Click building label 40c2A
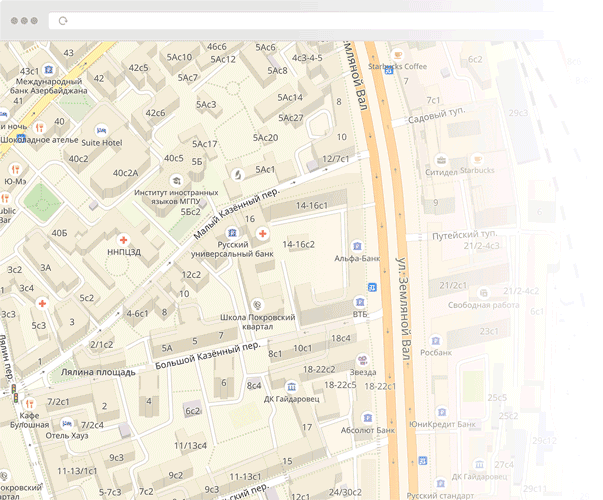The width and height of the screenshot is (603, 500). coord(125,173)
